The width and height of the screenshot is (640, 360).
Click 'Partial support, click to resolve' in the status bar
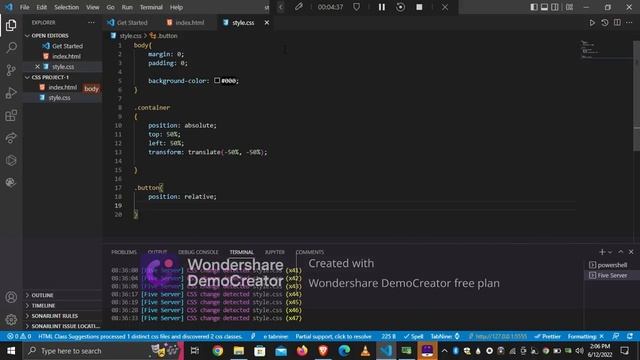click(333, 336)
